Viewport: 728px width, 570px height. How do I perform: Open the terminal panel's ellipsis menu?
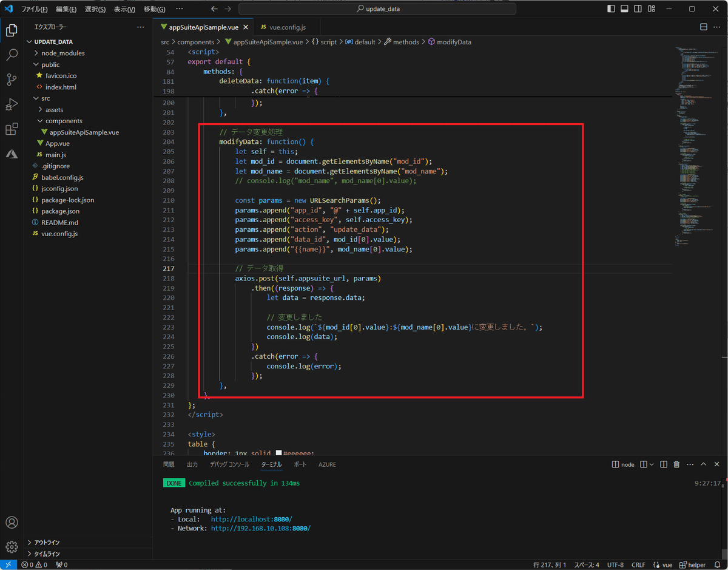[690, 464]
